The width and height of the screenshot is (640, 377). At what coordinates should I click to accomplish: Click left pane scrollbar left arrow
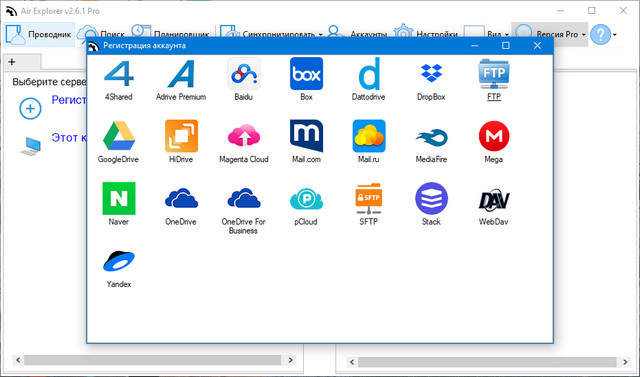point(18,360)
